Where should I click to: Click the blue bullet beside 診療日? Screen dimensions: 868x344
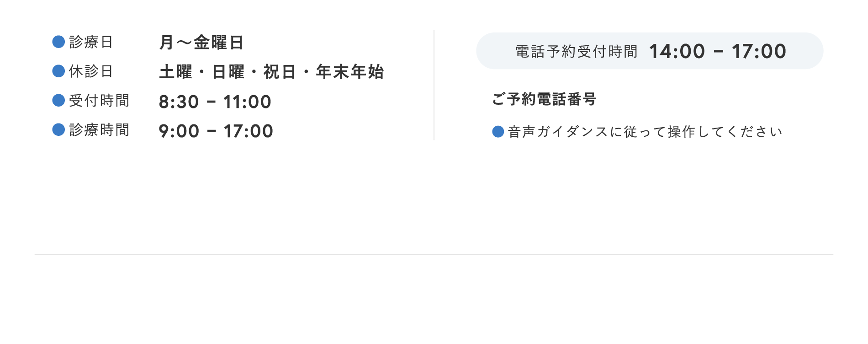(x=58, y=42)
